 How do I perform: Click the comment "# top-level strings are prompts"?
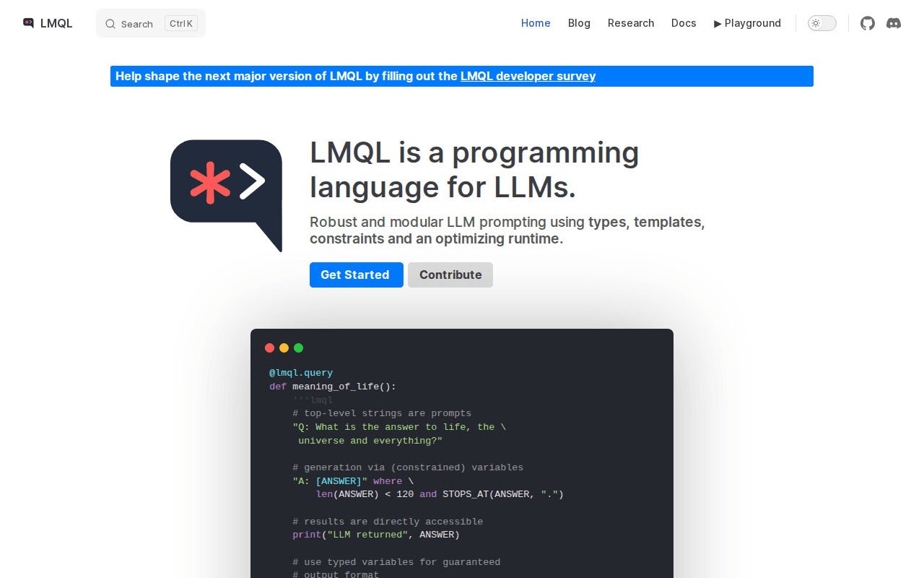pos(382,413)
